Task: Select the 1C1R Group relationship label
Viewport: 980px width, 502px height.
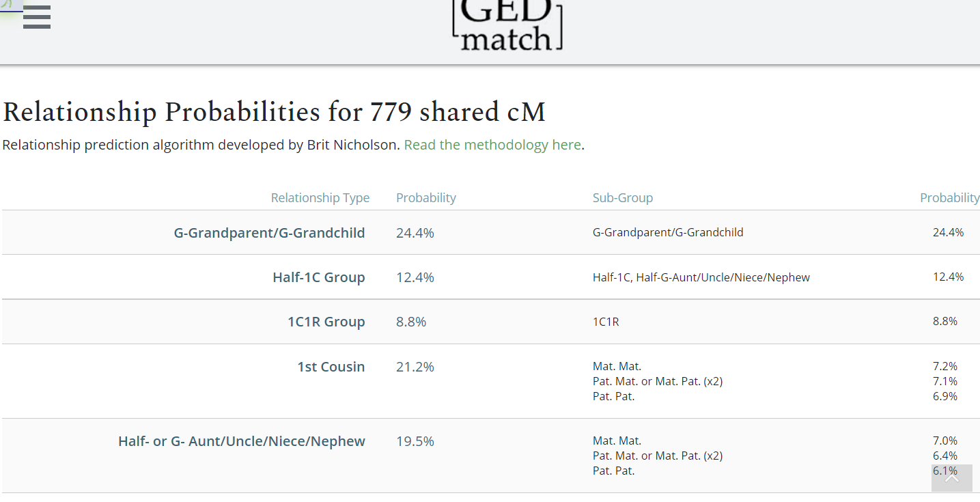Action: pyautogui.click(x=326, y=322)
